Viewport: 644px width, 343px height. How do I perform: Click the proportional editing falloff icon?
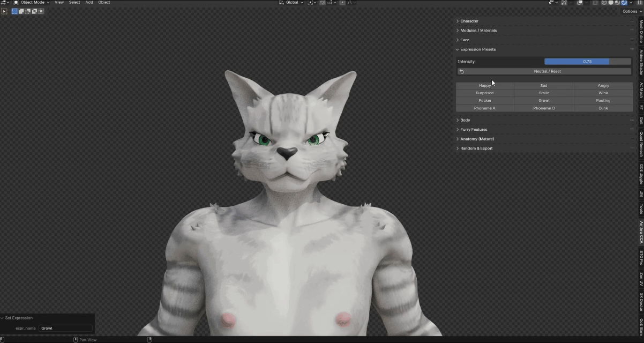point(350,2)
